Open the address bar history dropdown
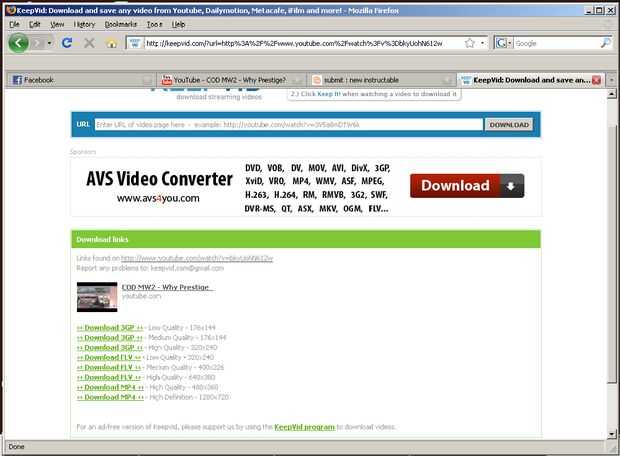This screenshot has width=620, height=456. click(482, 43)
